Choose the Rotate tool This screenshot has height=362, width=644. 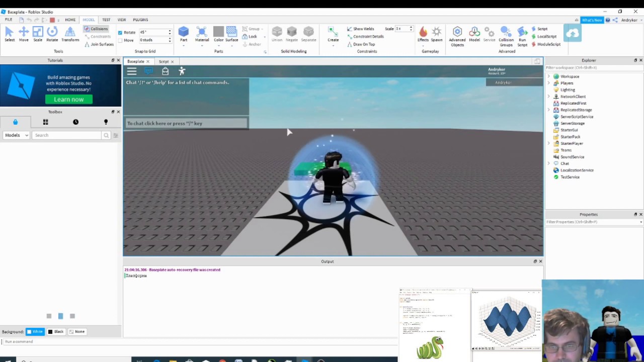[52, 34]
